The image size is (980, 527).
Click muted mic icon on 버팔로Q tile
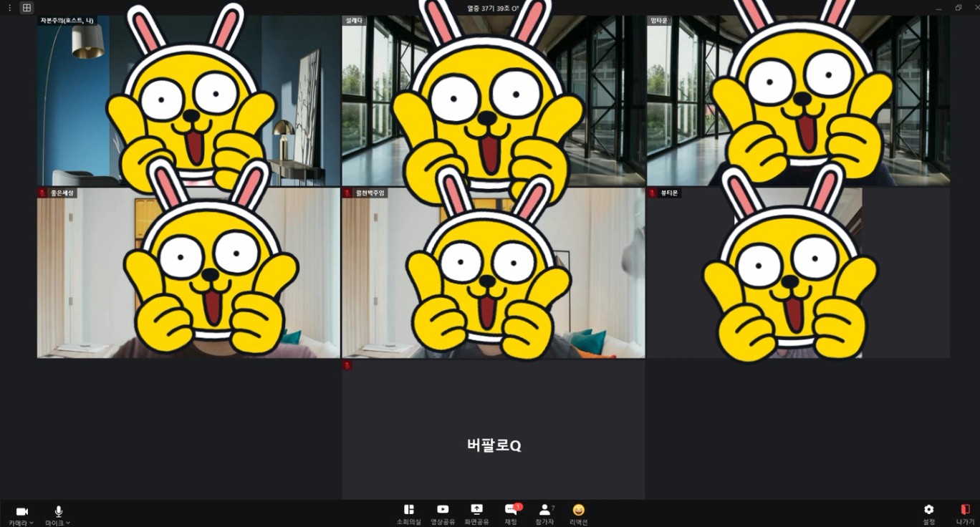[x=347, y=365]
